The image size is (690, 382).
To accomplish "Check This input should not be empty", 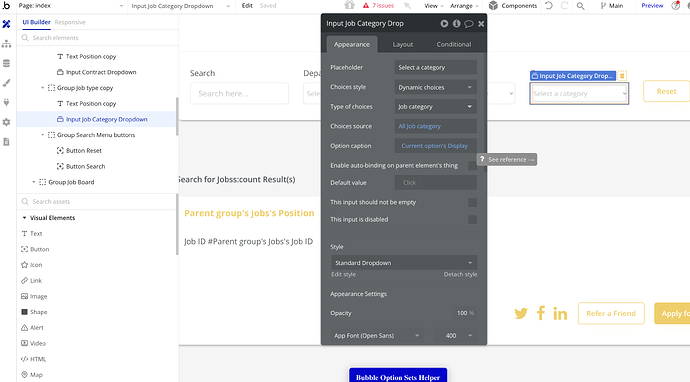I will coord(473,202).
